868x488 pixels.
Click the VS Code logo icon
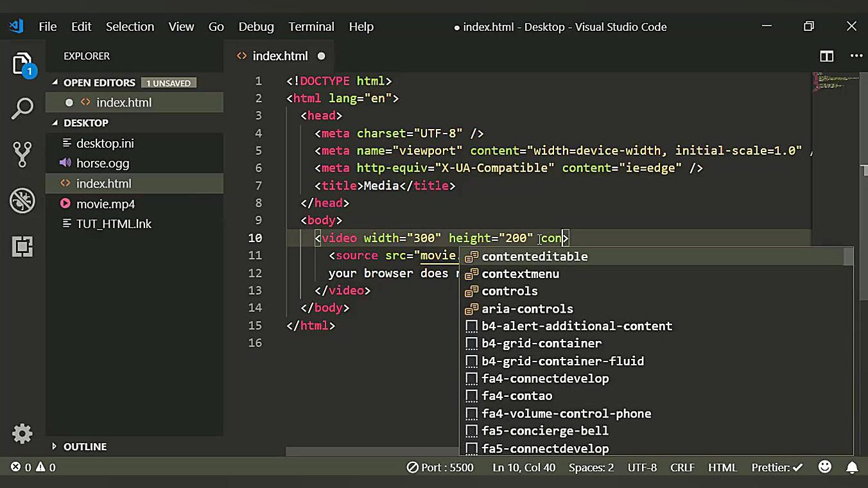pos(16,26)
